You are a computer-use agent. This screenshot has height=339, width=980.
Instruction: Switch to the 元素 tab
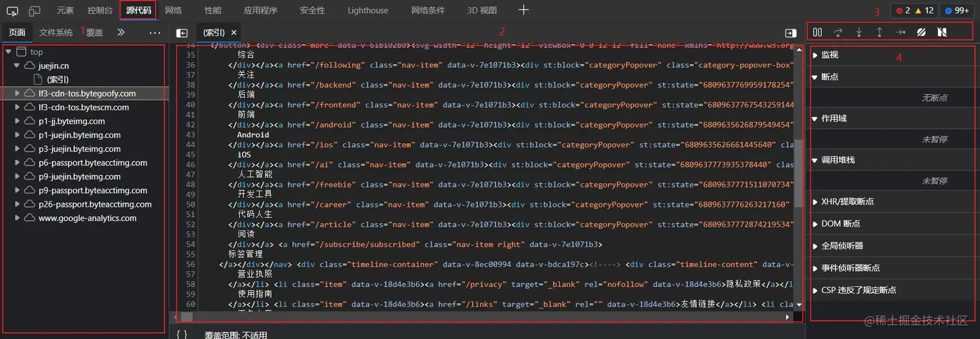(x=65, y=10)
